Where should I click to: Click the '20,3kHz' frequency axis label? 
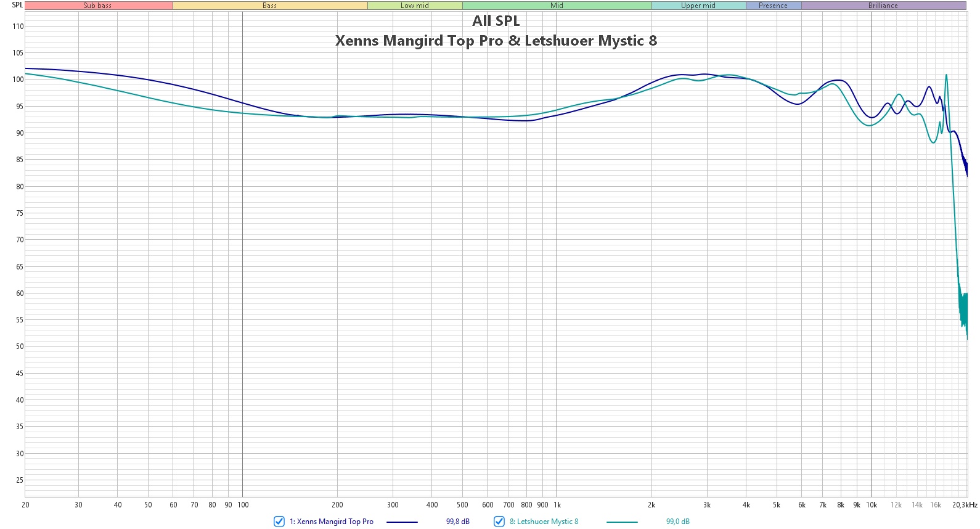click(x=965, y=505)
